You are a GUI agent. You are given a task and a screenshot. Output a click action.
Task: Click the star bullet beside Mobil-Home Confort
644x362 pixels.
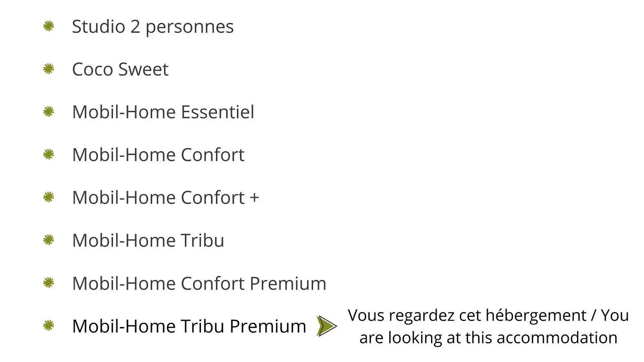pos(49,155)
